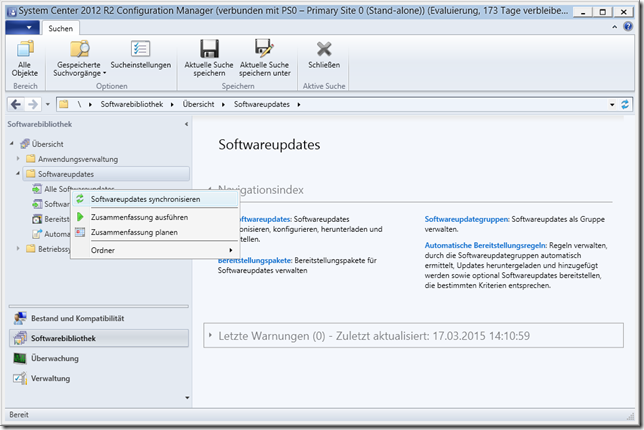This screenshot has width=644, height=430.
Task: Click the Alle Softwareupdates tree icon
Action: pos(37,189)
